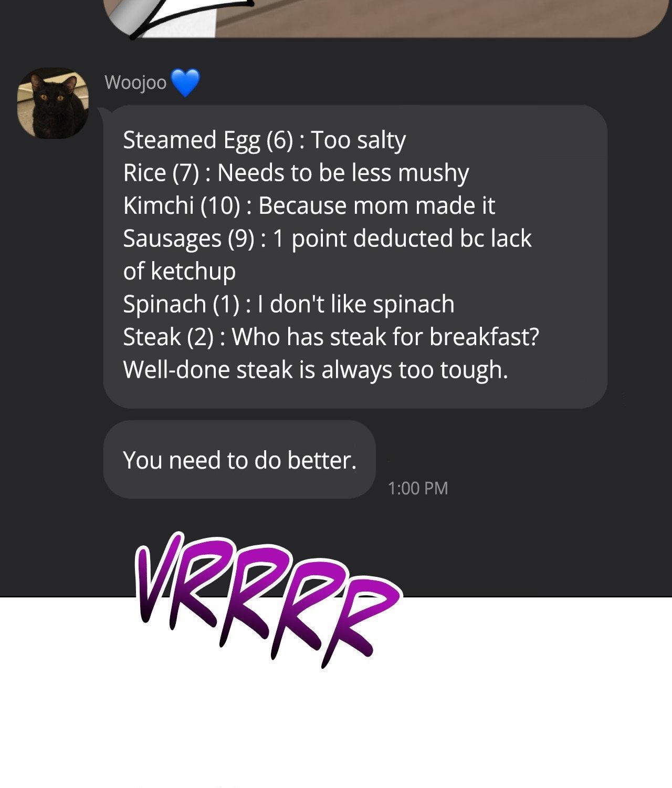Screen dimensions: 672x788
Task: Select the "Kimchi (10)" text
Action: pos(182,205)
